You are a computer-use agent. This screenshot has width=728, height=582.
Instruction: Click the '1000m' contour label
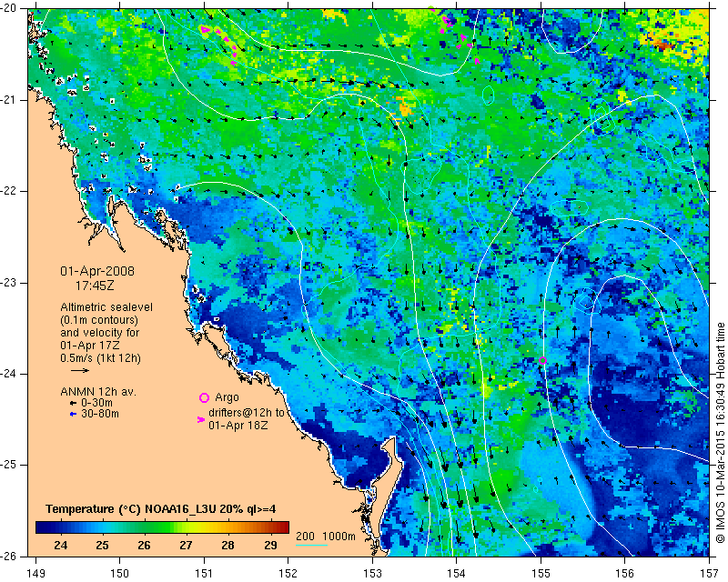click(x=339, y=537)
